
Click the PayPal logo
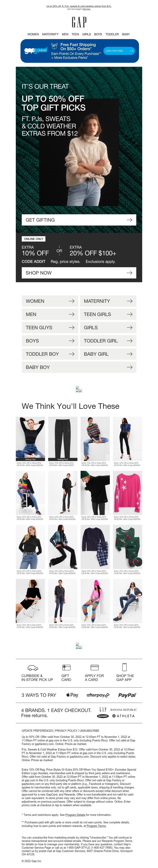(127, 695)
